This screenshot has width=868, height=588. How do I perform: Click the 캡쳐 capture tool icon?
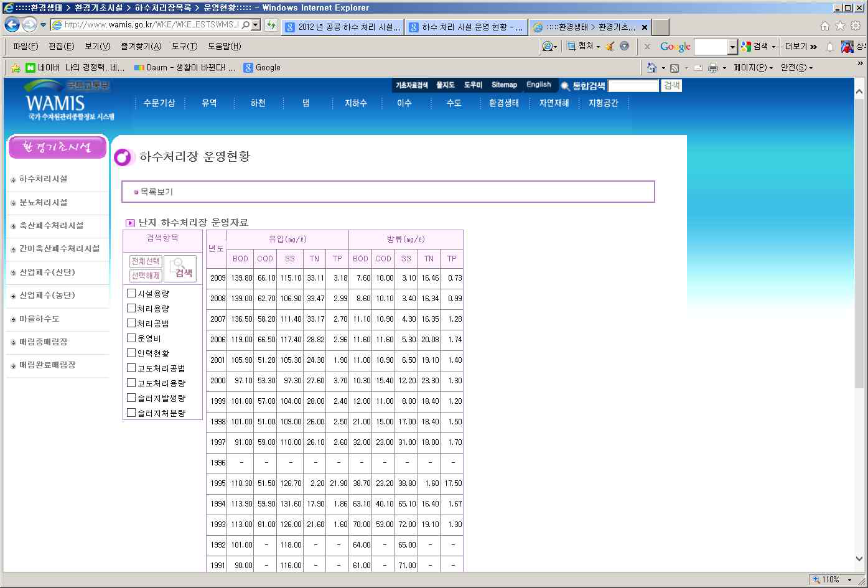click(x=571, y=46)
